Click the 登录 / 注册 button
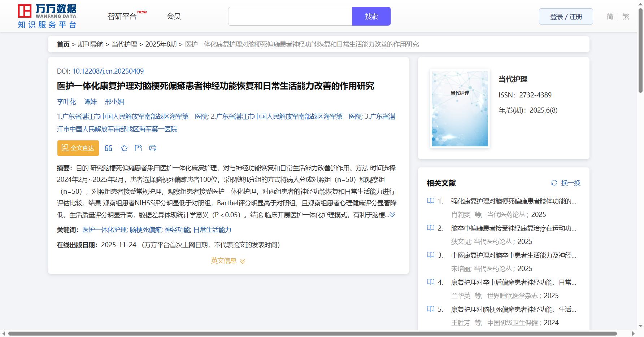Image resolution: width=644 pixels, height=337 pixels. click(566, 17)
